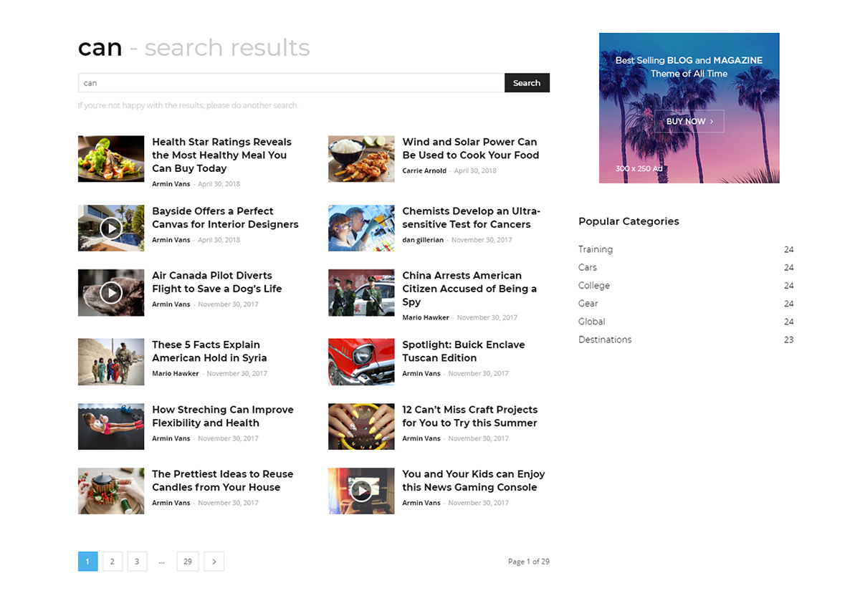Open page 3 of search results

click(137, 562)
